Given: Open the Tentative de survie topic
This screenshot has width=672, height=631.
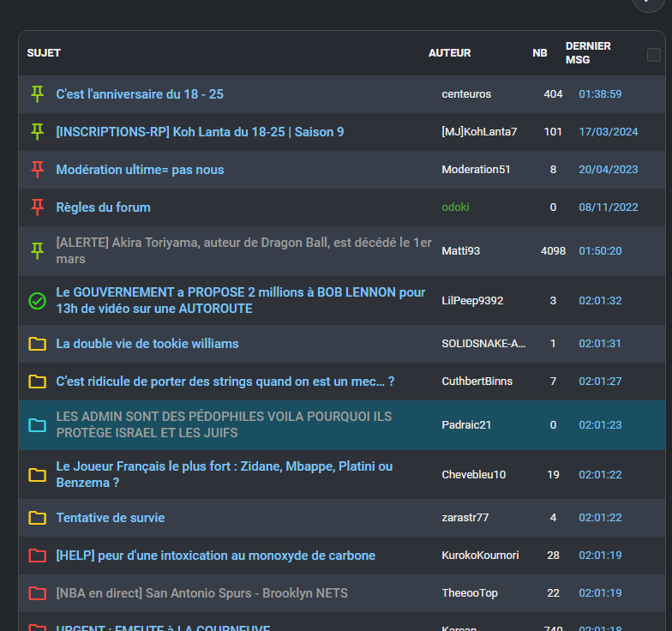Looking at the screenshot, I should click(x=111, y=518).
